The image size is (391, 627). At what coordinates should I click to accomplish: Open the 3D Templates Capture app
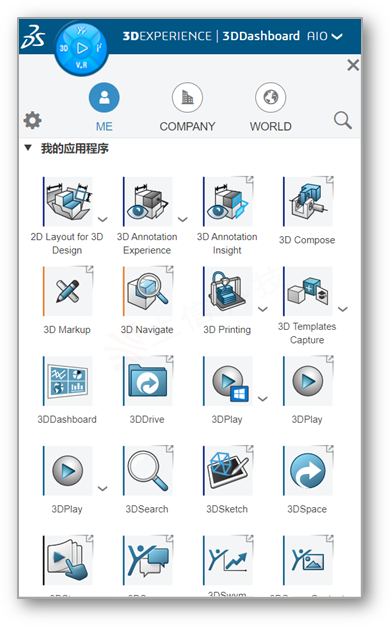pyautogui.click(x=307, y=291)
